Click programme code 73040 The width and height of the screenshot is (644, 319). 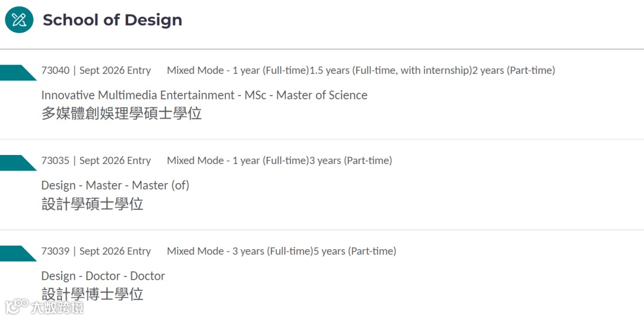pyautogui.click(x=55, y=70)
